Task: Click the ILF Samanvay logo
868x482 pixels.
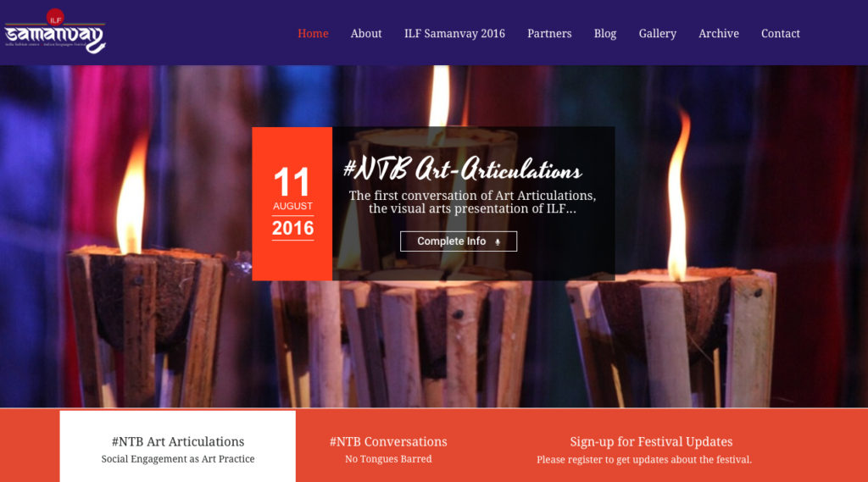Action: click(x=55, y=31)
